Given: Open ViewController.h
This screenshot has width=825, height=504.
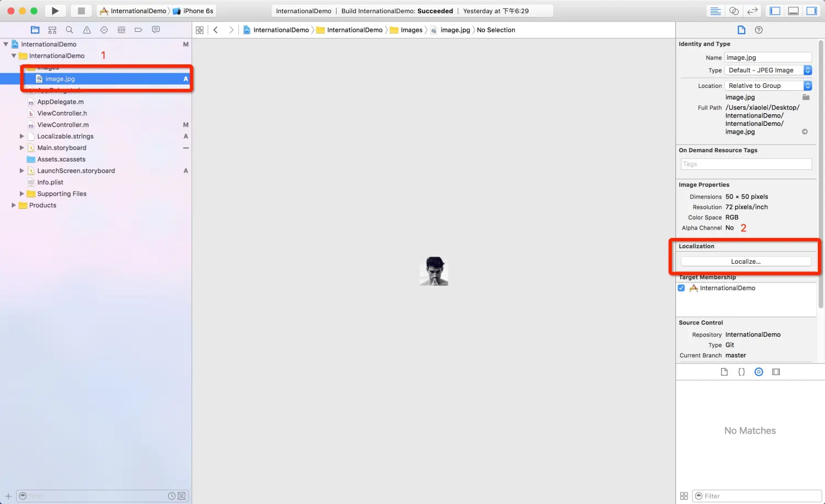Looking at the screenshot, I should [x=62, y=114].
